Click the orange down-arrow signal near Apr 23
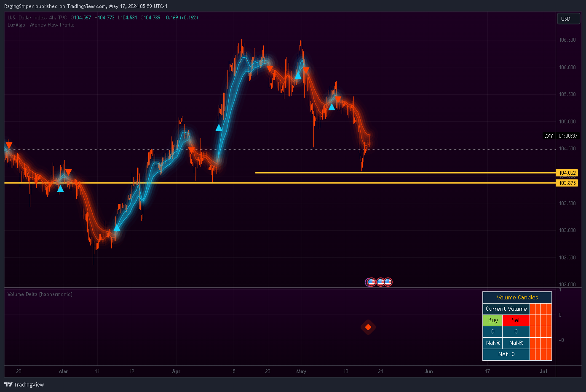 click(270, 68)
